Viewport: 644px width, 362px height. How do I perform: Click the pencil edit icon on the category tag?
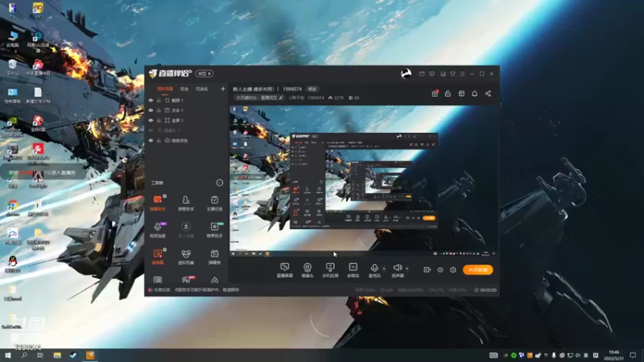coord(281,97)
